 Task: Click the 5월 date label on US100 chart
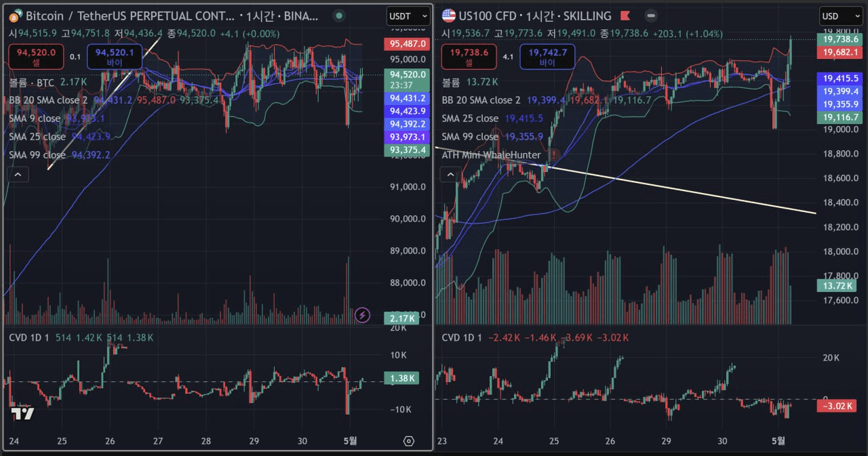point(778,440)
